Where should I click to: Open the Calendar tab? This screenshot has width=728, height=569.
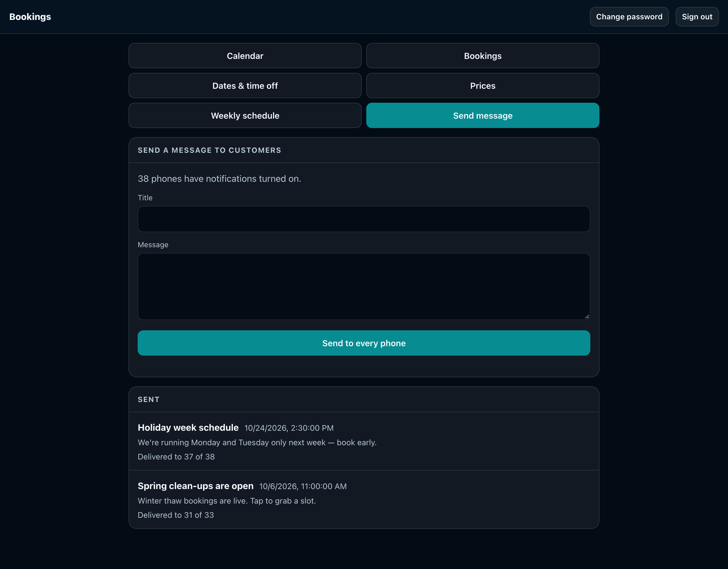tap(245, 56)
